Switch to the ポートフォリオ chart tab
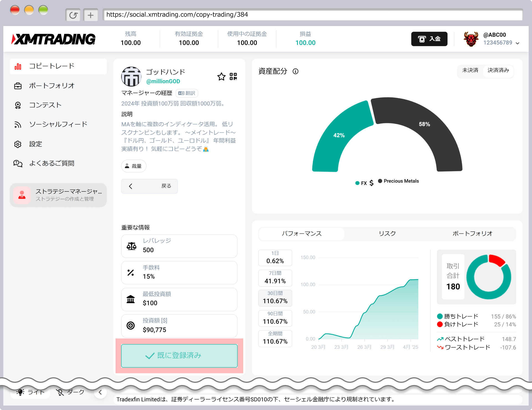 (x=472, y=234)
